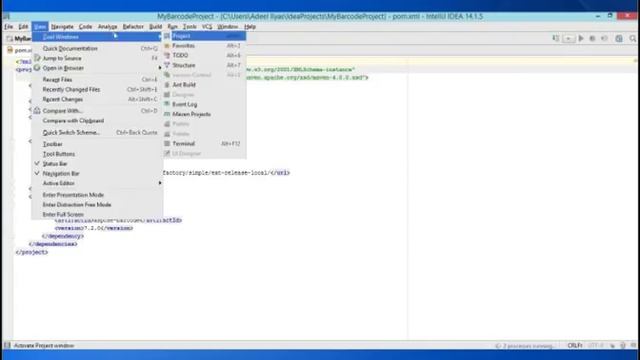Click the Terminal icon in submenu
The height and width of the screenshot is (360, 640).
167,144
